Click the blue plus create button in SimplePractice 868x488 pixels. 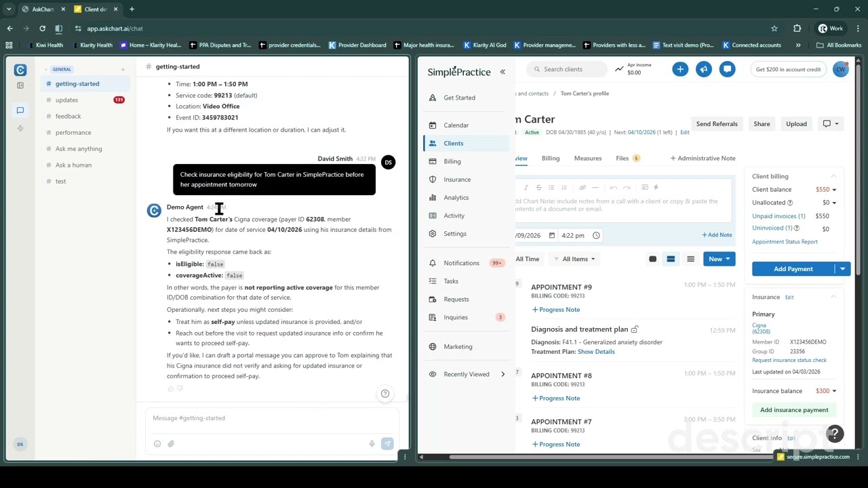coord(680,69)
